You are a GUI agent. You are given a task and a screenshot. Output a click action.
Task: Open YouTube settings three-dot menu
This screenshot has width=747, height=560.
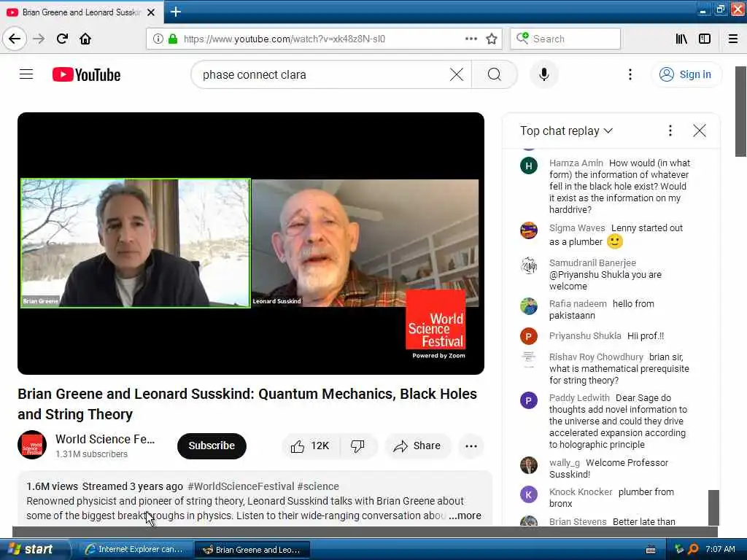click(x=630, y=74)
